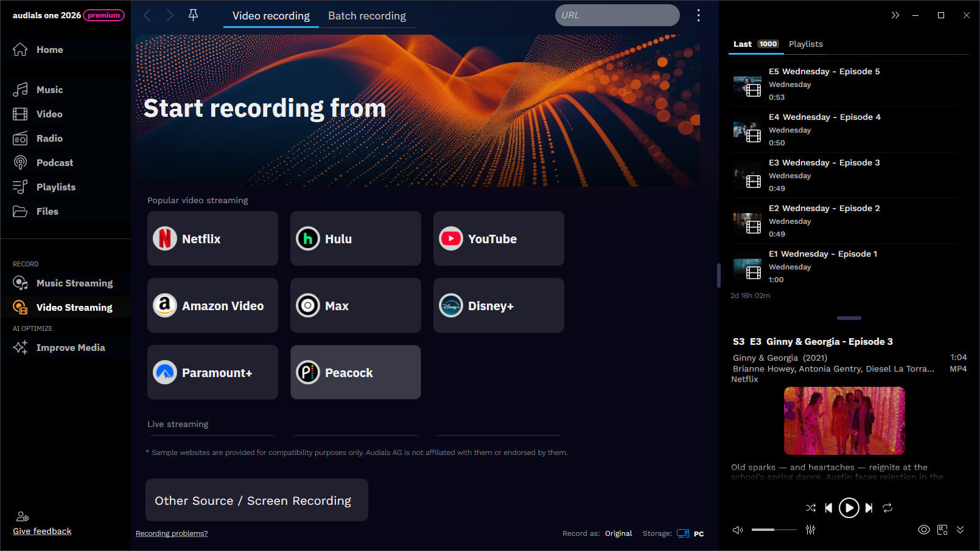This screenshot has height=551, width=980.
Task: Enable shuffle playback
Action: 810,508
